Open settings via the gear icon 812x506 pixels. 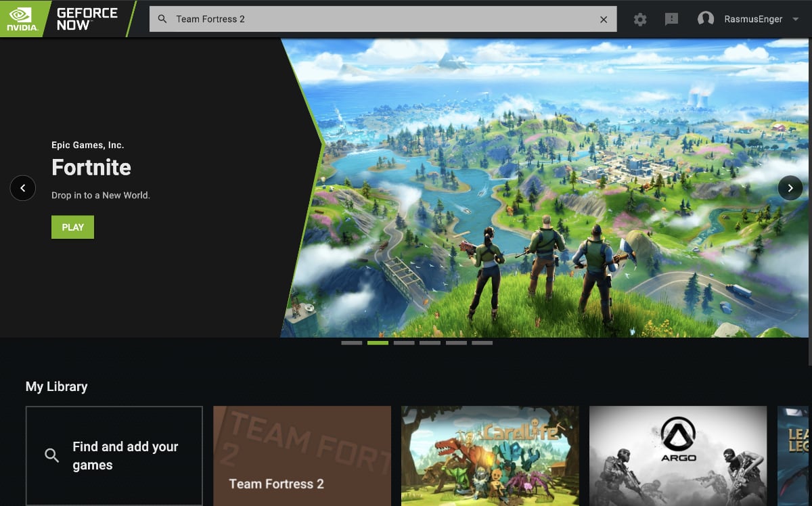click(640, 19)
